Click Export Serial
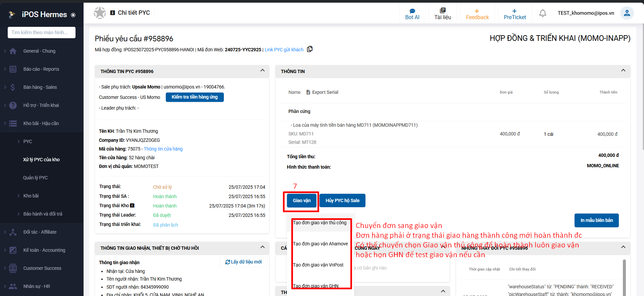This screenshot has height=296, width=644. (322, 92)
